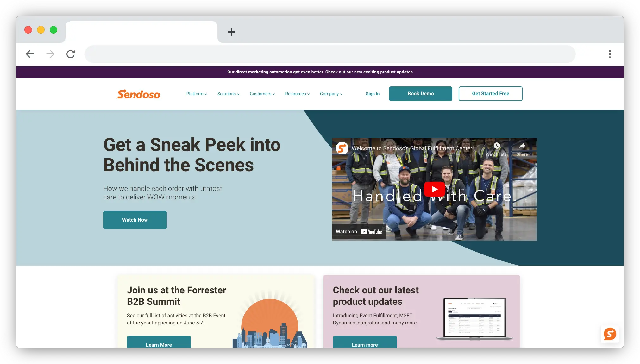Click the browser back arrow

[30, 54]
